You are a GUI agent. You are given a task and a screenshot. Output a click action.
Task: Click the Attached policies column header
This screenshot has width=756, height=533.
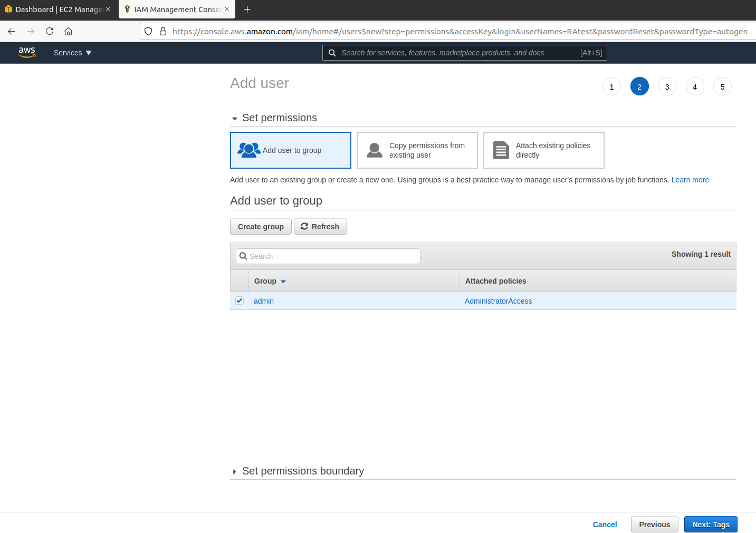click(598, 281)
